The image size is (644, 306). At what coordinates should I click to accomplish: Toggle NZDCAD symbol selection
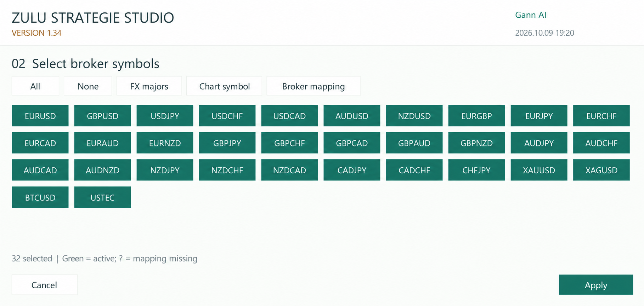pyautogui.click(x=289, y=170)
